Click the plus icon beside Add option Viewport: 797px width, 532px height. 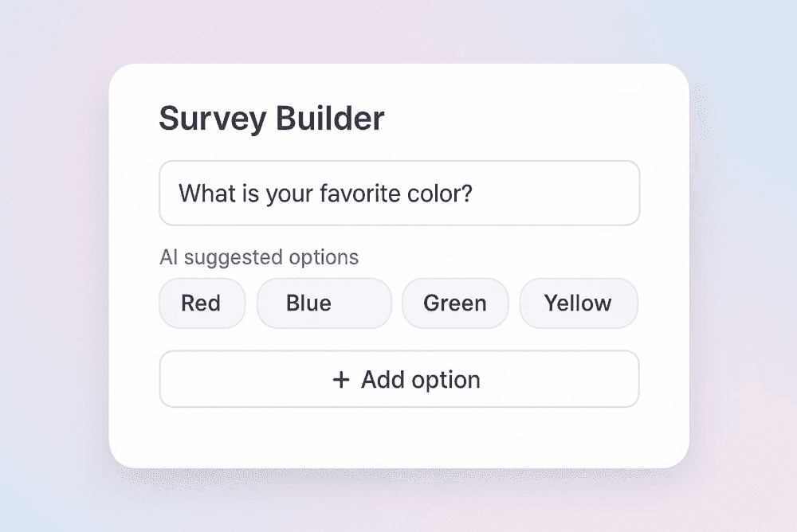(x=341, y=380)
